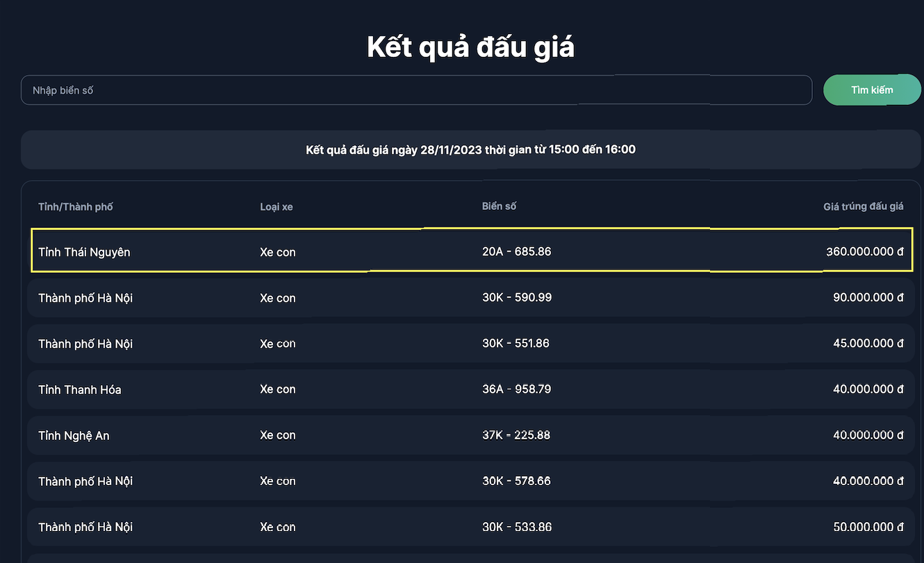Click the 'Tỉnh/Thành phố' column header

point(76,207)
